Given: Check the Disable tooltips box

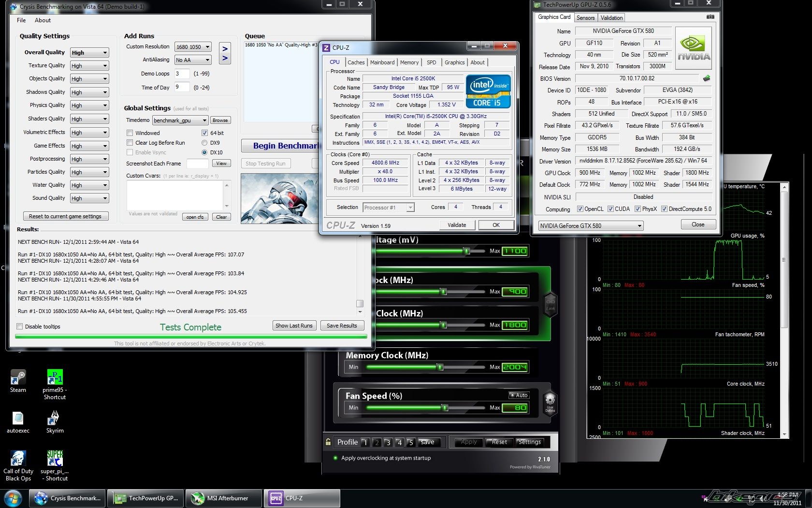Looking at the screenshot, I should 20,327.
